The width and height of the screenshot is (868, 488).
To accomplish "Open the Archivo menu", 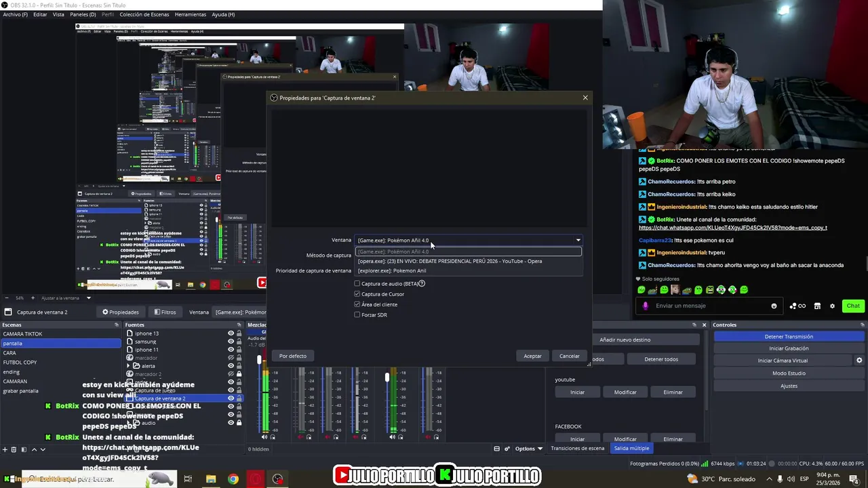I will click(x=15, y=14).
